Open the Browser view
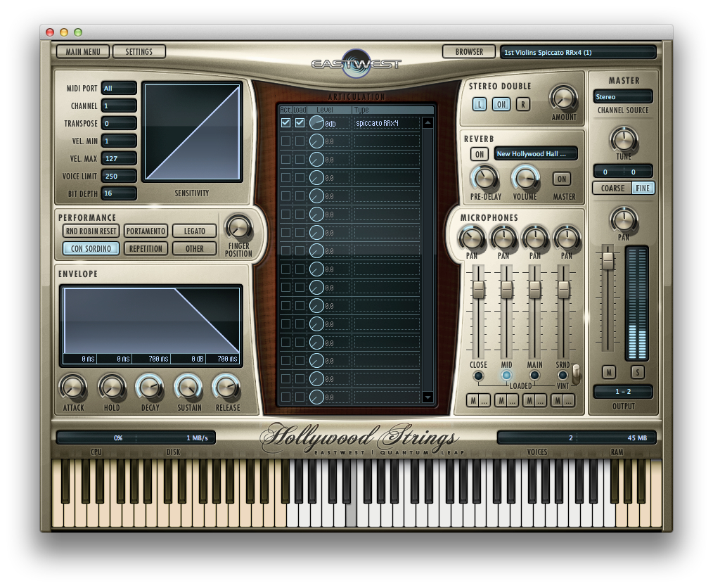 pyautogui.click(x=469, y=51)
